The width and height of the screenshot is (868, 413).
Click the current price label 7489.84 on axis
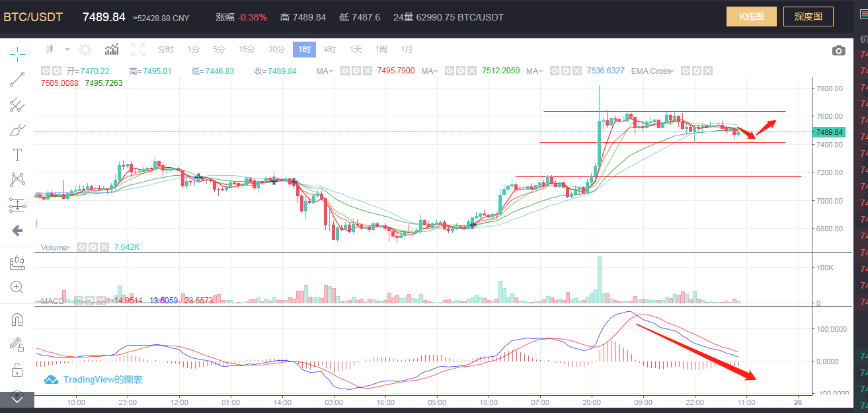pyautogui.click(x=828, y=131)
